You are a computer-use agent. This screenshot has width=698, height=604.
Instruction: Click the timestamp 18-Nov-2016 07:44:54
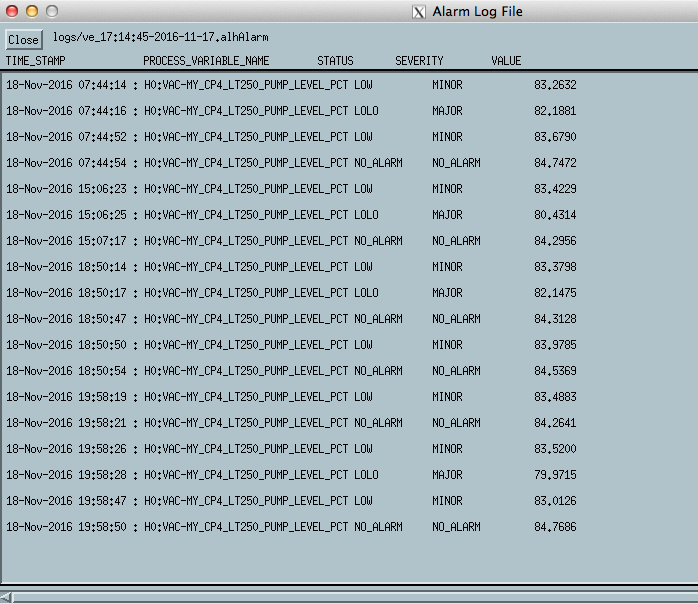[66, 162]
